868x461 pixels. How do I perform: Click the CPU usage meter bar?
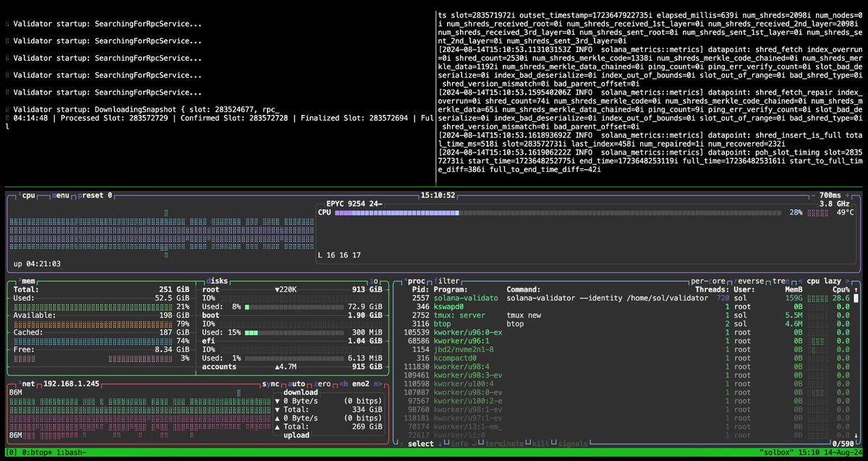[x=558, y=213]
